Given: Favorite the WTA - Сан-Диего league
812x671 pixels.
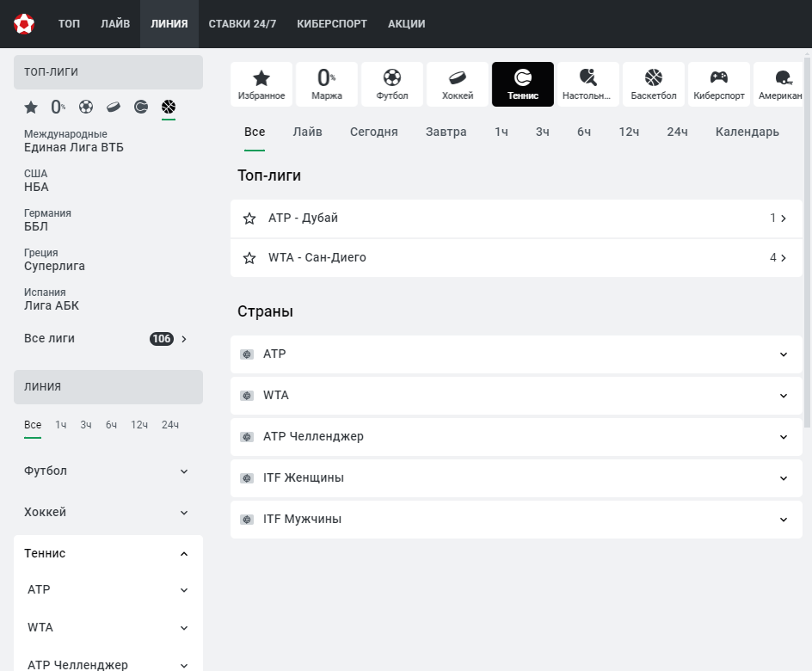Looking at the screenshot, I should coord(249,258).
